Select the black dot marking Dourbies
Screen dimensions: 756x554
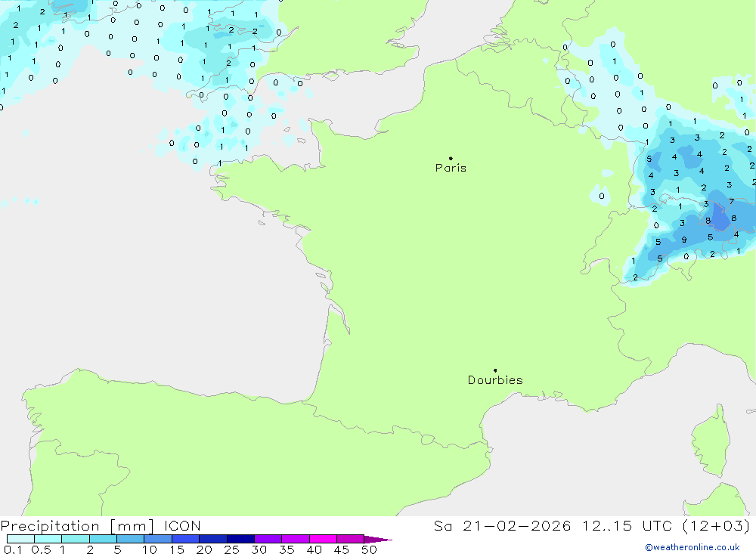[x=495, y=370]
